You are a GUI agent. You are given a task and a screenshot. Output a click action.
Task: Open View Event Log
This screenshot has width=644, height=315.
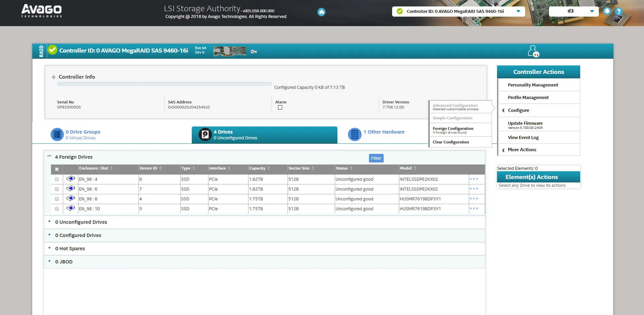(523, 137)
